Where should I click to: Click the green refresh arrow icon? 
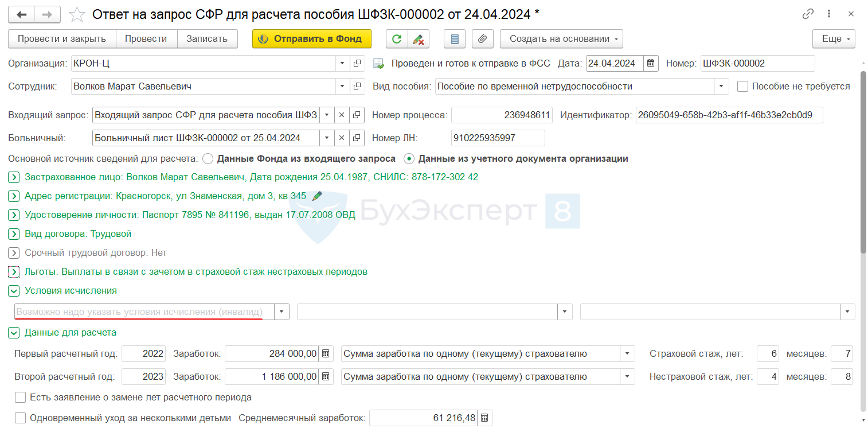click(x=396, y=39)
